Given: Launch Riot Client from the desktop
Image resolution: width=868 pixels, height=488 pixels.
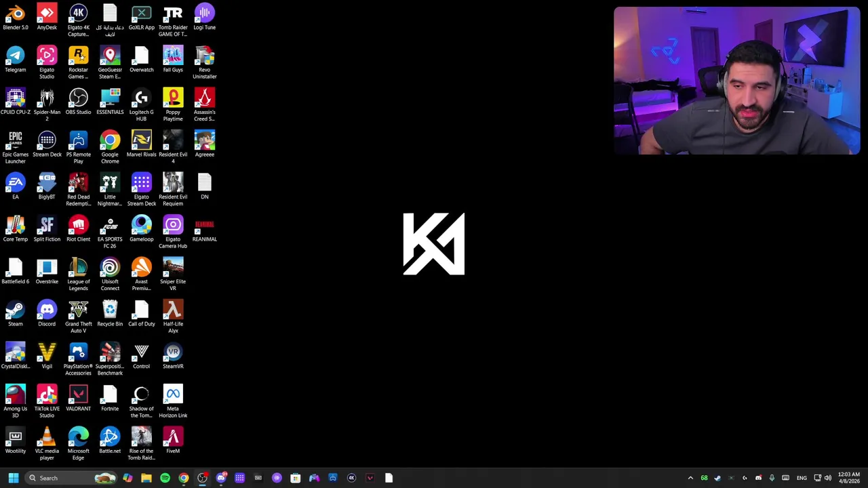Looking at the screenshot, I should coord(79,230).
